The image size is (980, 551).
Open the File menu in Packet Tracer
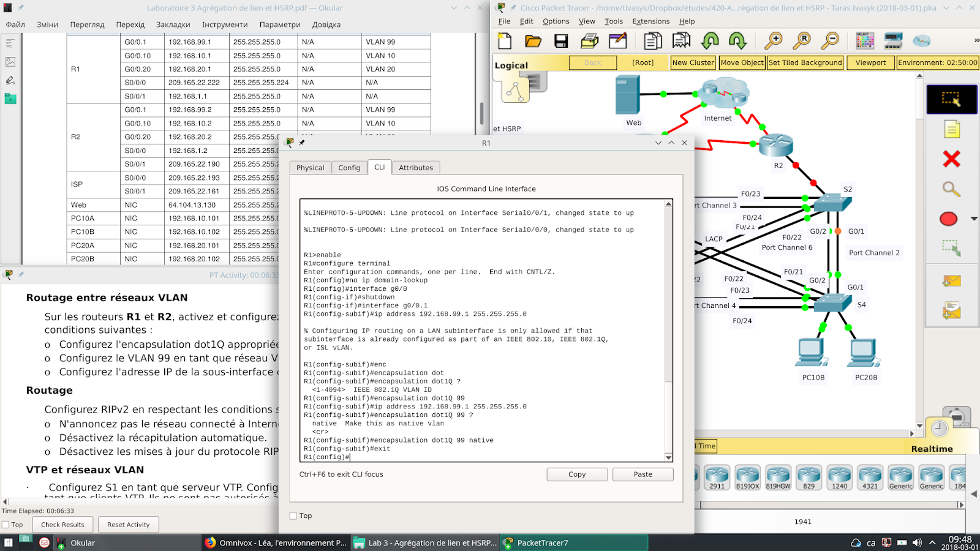point(504,21)
